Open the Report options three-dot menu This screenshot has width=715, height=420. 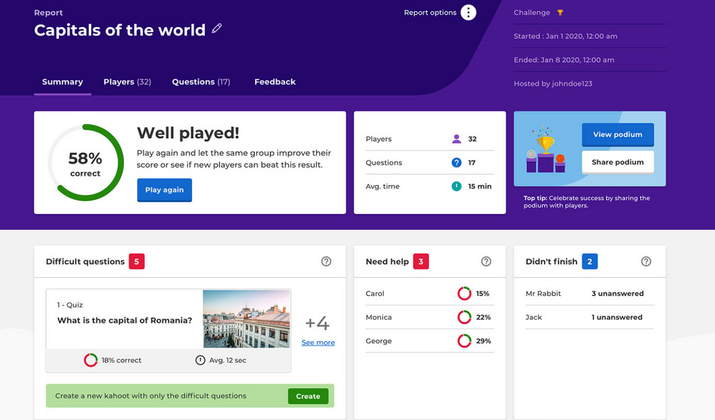[x=468, y=12]
